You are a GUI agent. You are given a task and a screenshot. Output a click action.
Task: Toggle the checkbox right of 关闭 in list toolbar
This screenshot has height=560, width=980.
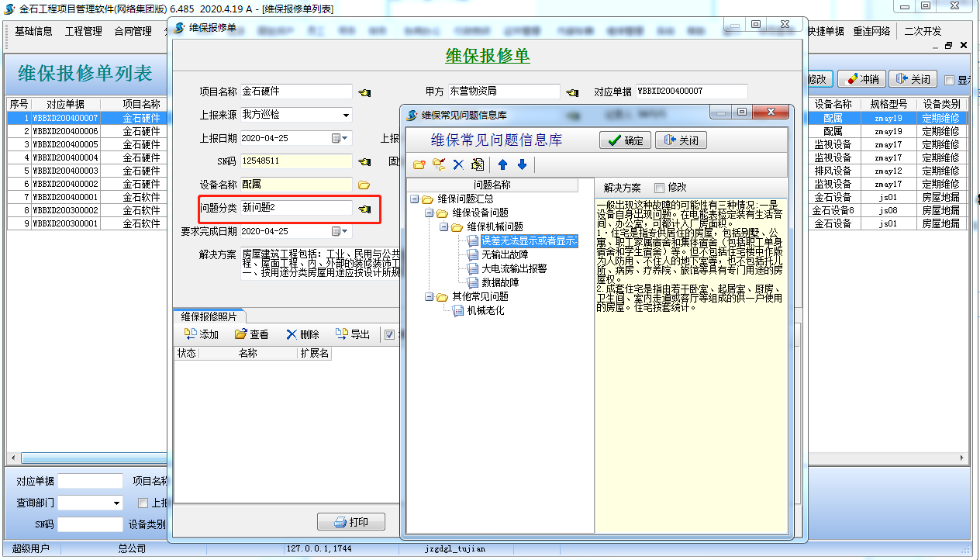[950, 80]
